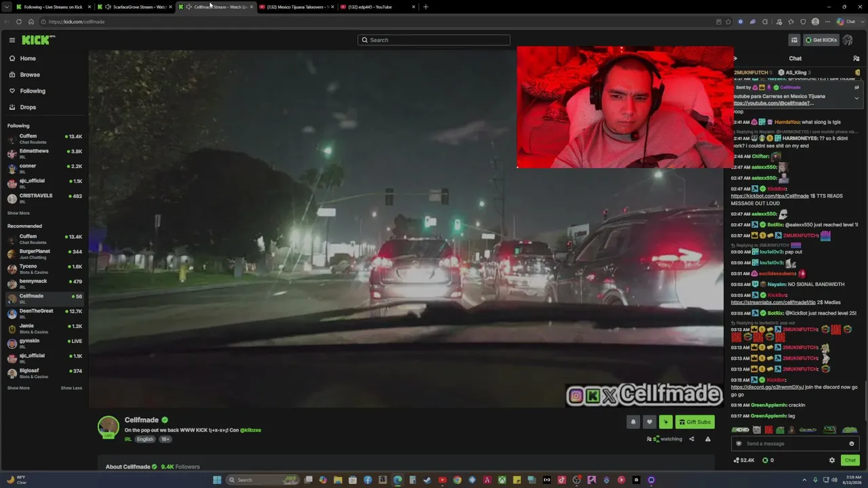Open browser settings and more menu

click(x=827, y=22)
